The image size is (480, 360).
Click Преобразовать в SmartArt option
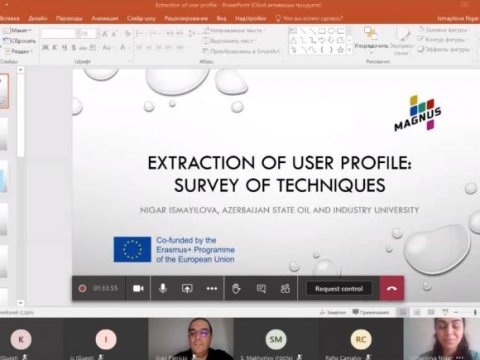tap(241, 51)
